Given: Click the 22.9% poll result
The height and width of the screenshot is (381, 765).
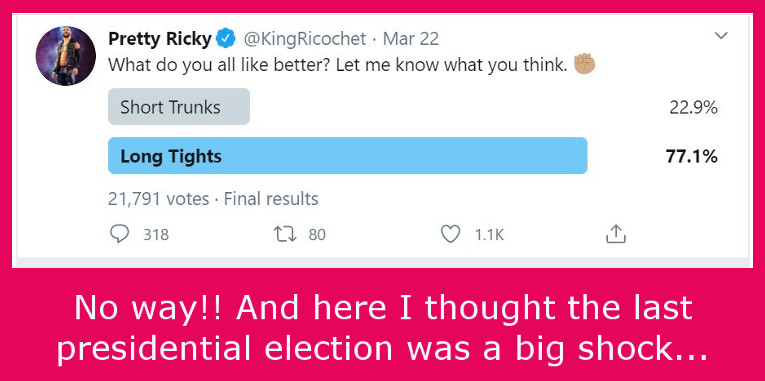Looking at the screenshot, I should [x=693, y=108].
